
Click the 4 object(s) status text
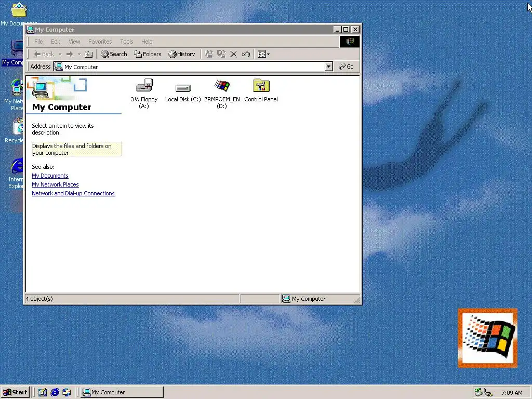39,299
